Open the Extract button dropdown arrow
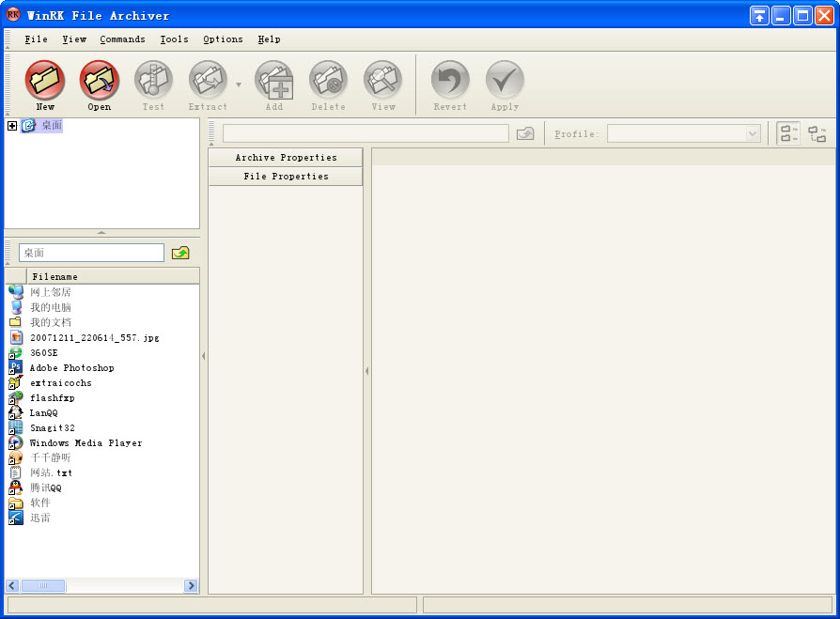 tap(238, 85)
